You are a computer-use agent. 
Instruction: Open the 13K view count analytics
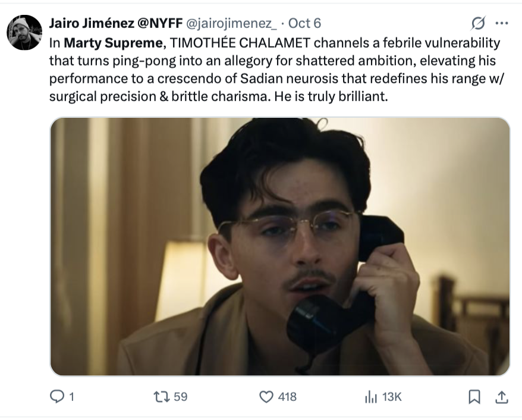pyautogui.click(x=392, y=397)
